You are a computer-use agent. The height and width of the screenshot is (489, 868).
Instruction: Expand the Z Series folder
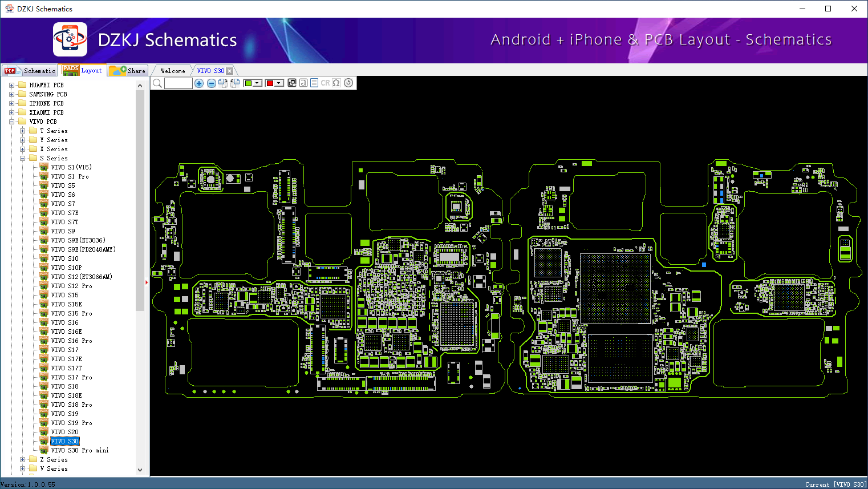click(x=22, y=459)
